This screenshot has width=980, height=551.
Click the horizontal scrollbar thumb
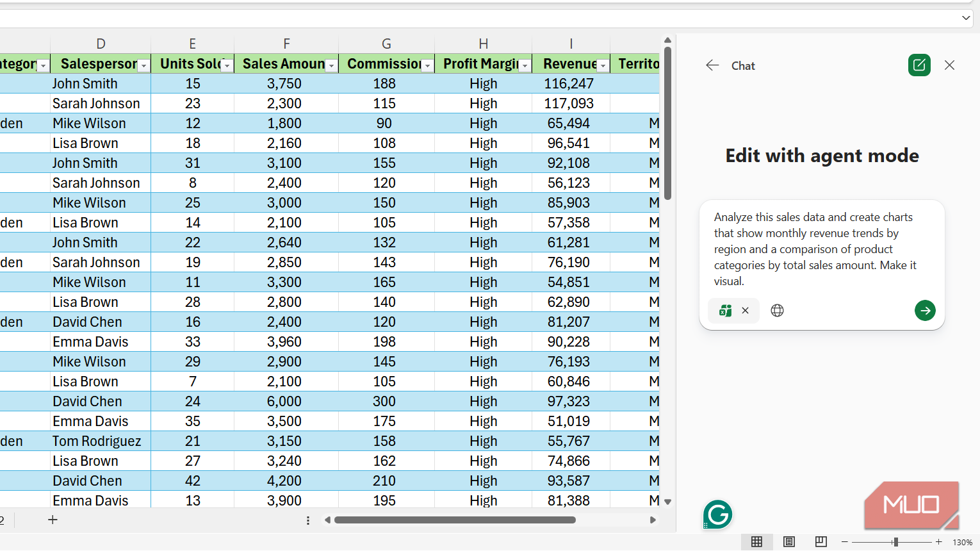(x=455, y=520)
